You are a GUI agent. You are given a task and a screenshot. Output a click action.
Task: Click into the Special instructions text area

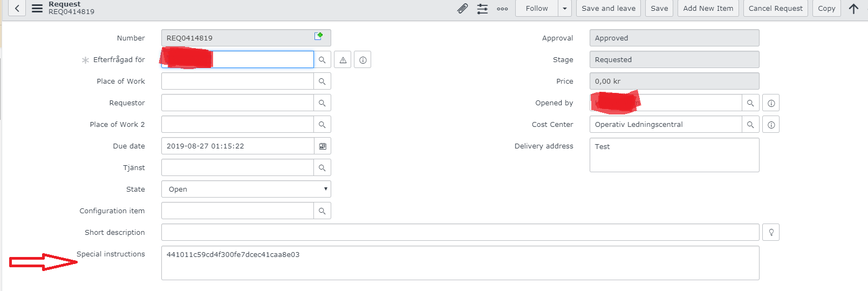coord(460,263)
